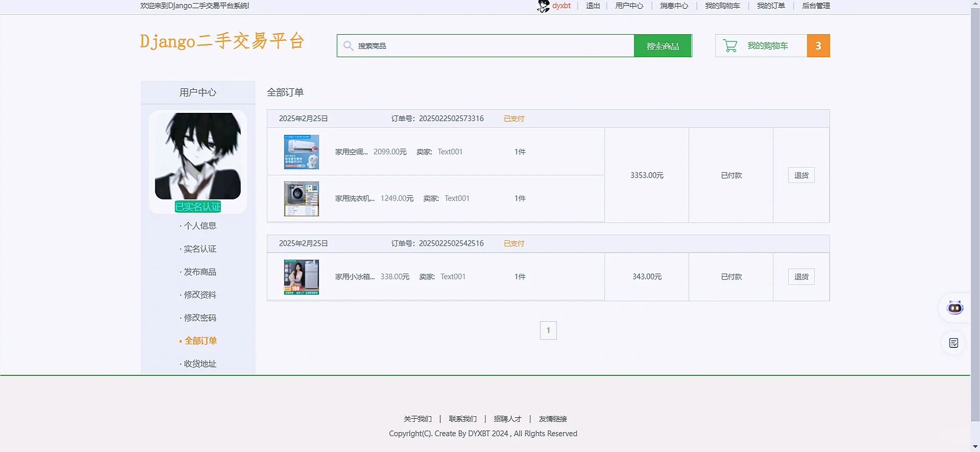This screenshot has height=452, width=980.
Task: Click the 家用洗衣机... product name
Action: [355, 198]
